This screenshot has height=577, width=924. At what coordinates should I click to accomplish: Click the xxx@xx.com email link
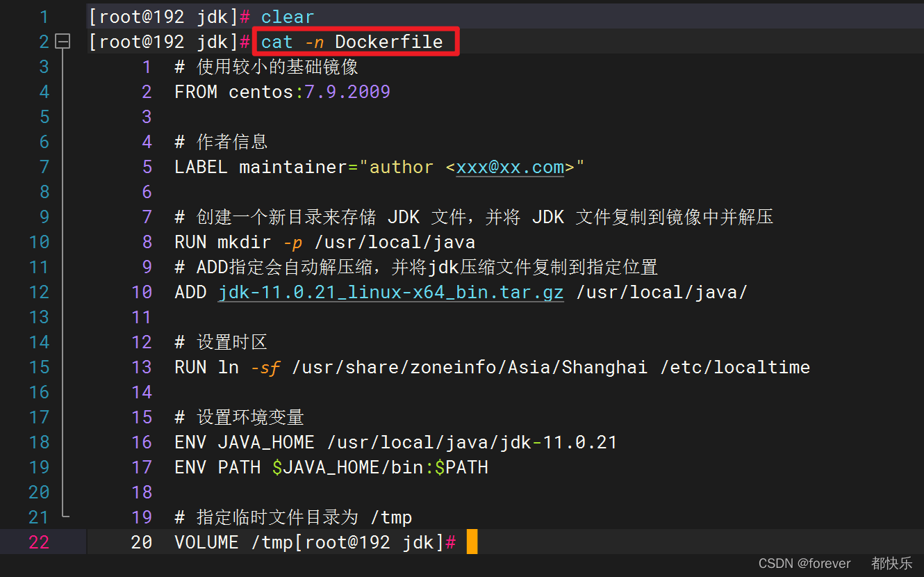[x=510, y=167]
